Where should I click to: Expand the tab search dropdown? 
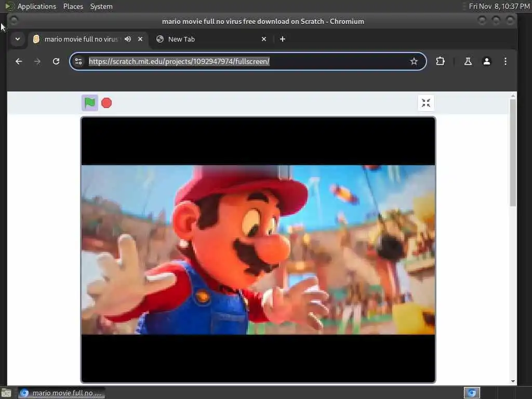click(x=18, y=39)
